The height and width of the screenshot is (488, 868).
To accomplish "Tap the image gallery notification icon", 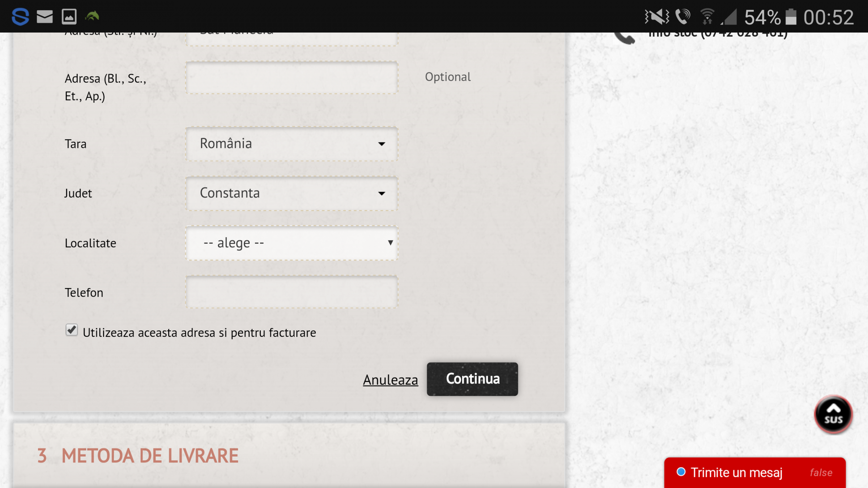I will click(69, 17).
